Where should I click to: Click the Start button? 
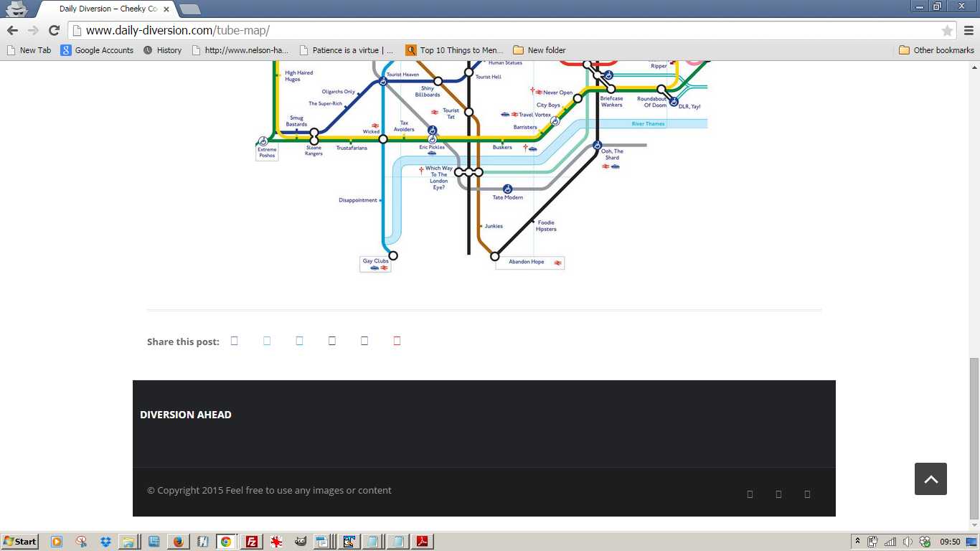20,542
